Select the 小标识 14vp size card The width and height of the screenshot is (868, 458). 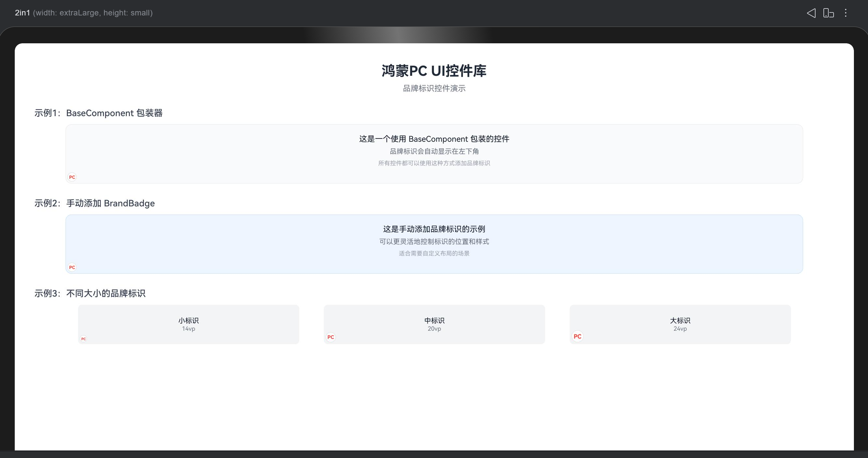click(188, 324)
